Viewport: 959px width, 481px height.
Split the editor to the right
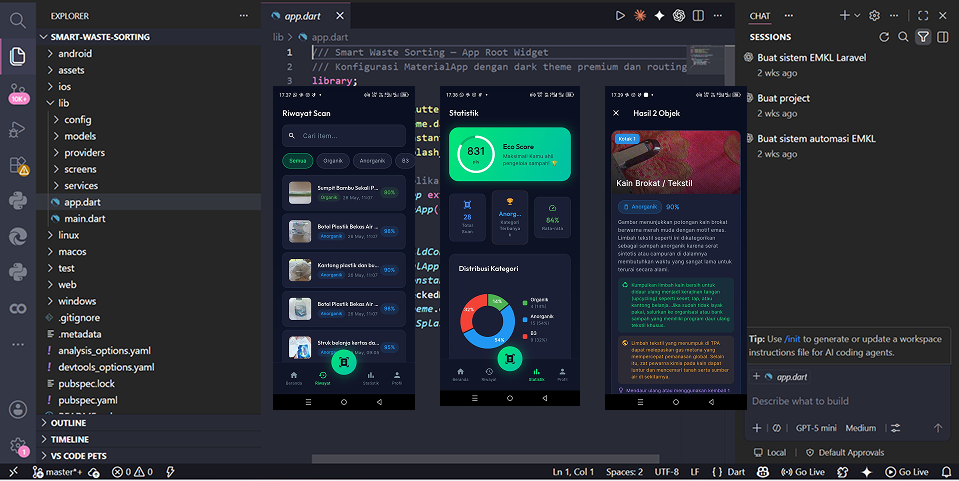point(698,16)
